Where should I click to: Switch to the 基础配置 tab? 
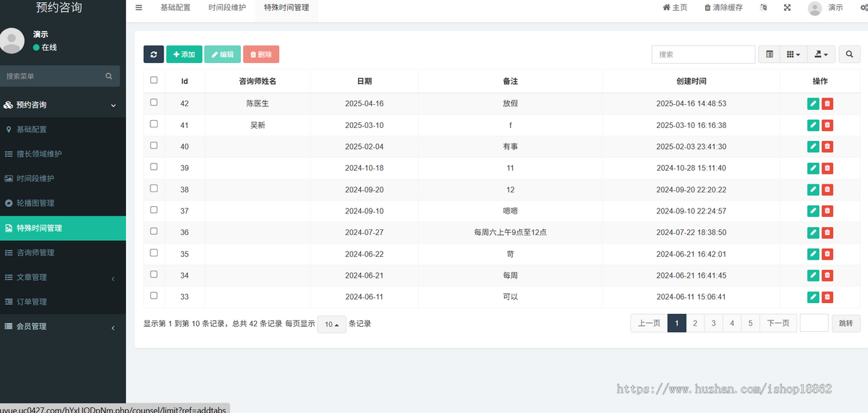coord(175,8)
